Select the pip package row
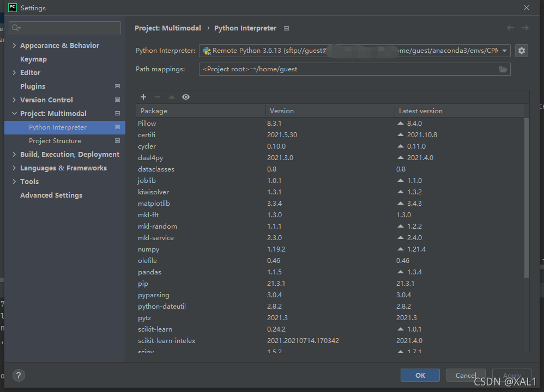The height and width of the screenshot is (392, 544). click(330, 284)
